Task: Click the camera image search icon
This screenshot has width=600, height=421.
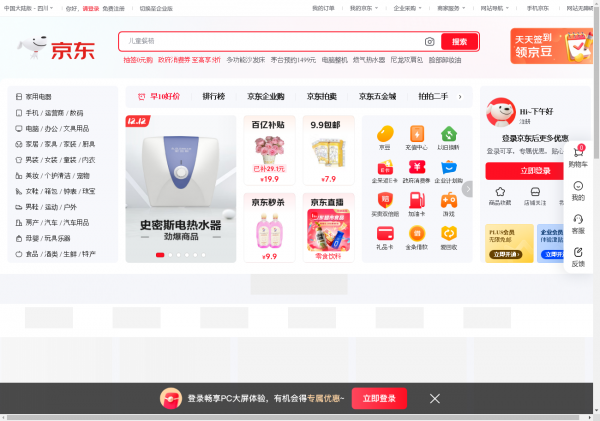Action: (x=430, y=42)
